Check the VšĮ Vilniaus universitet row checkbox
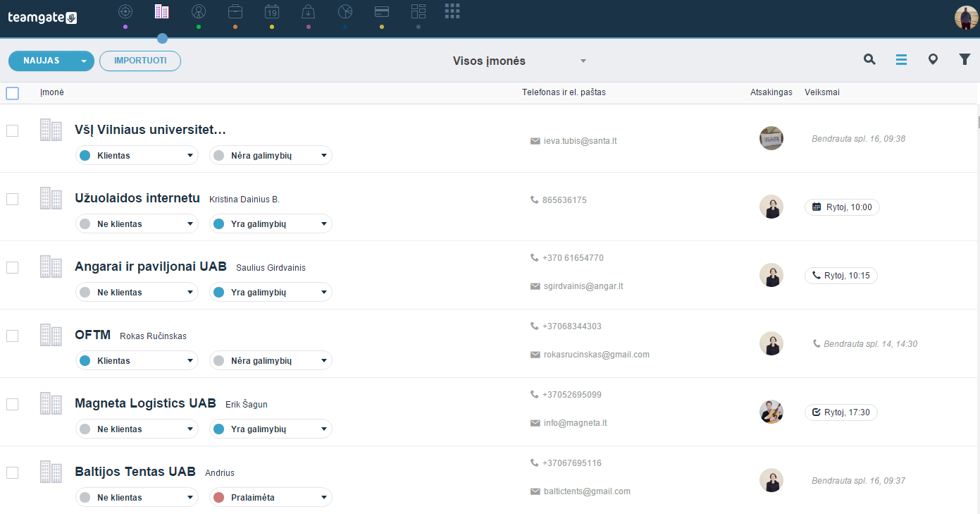 coord(12,130)
